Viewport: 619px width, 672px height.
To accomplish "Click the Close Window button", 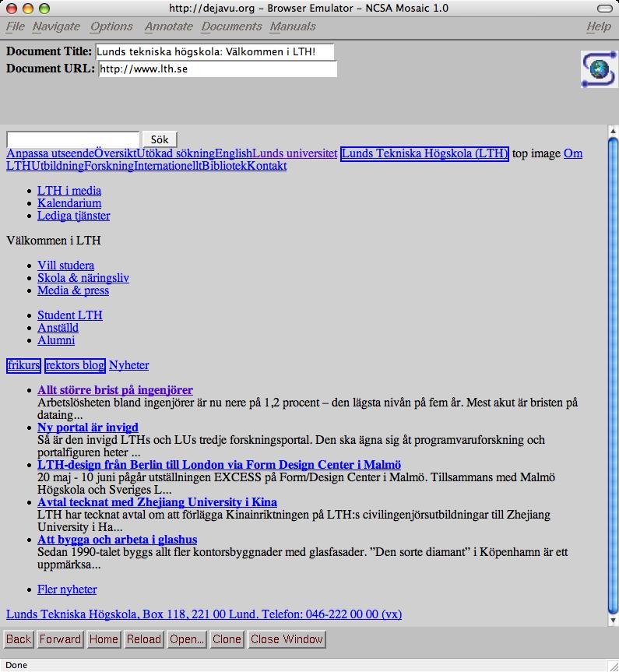I will [287, 639].
